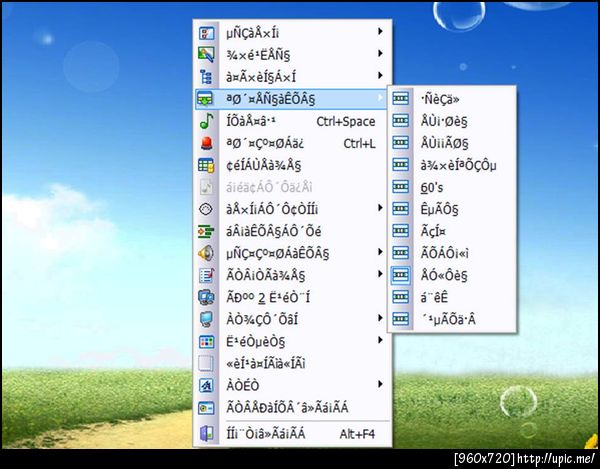Click arrow on highlighted 'ªØ´¤ÅÑ§àÊÕÂ§' row
The width and height of the screenshot is (600, 469).
click(x=380, y=98)
